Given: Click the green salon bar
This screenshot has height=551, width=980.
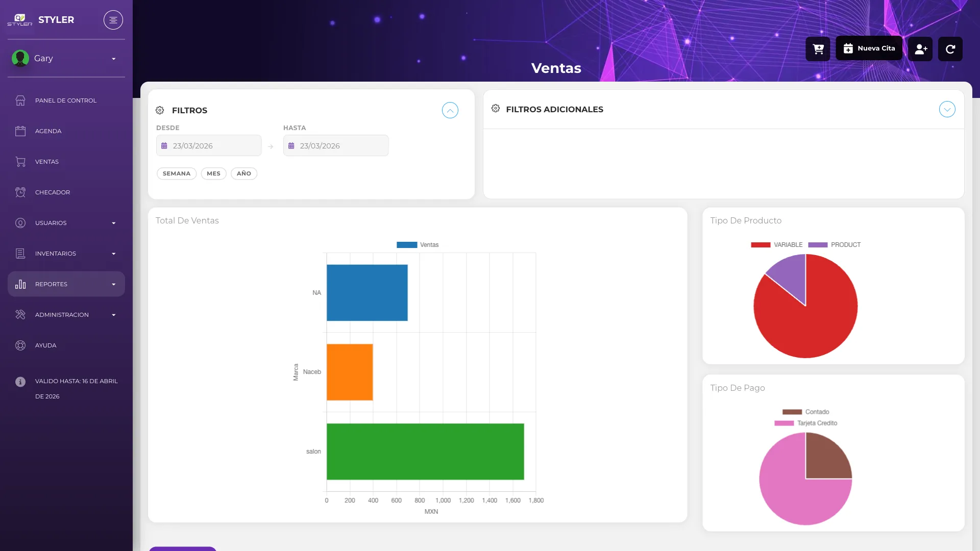Looking at the screenshot, I should click(x=425, y=452).
